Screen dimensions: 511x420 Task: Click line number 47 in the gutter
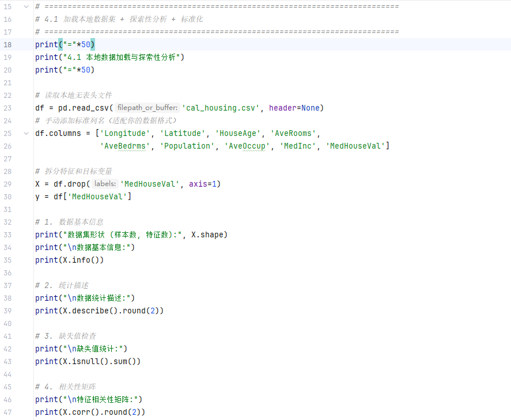(x=7, y=412)
